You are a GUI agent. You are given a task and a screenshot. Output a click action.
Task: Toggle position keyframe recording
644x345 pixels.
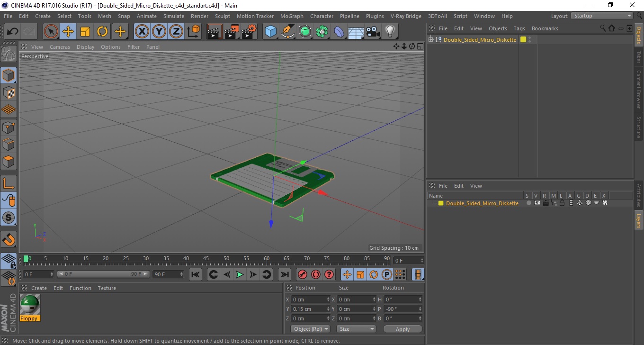coord(347,274)
